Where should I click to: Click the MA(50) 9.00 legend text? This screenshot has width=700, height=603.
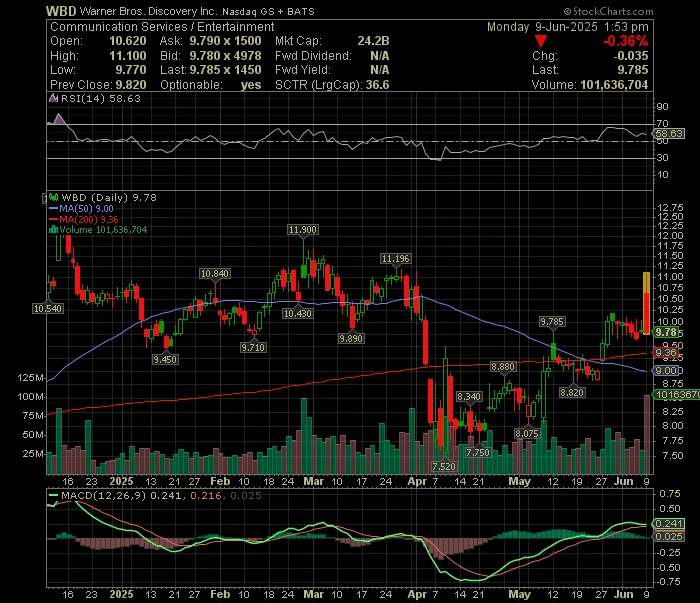tap(86, 209)
